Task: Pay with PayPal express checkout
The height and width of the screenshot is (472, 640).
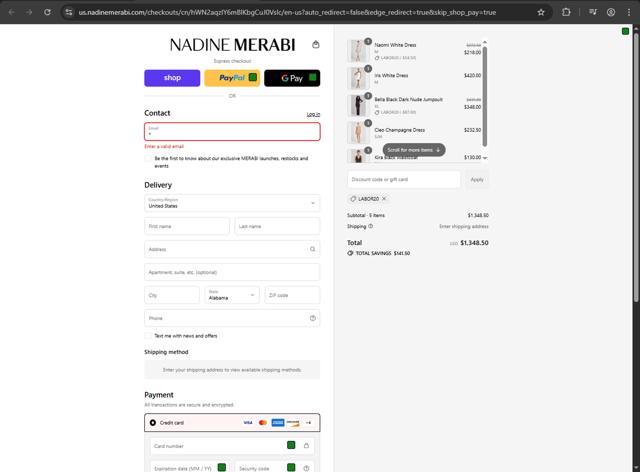Action: [x=232, y=78]
